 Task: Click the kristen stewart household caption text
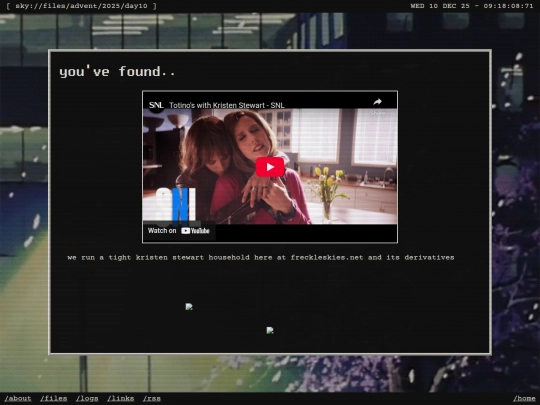tap(261, 258)
